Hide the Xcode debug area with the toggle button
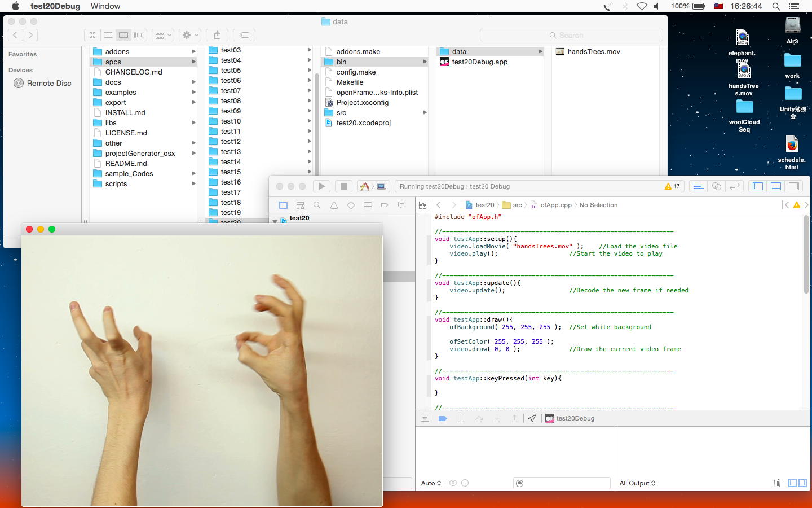The height and width of the screenshot is (508, 812). [425, 418]
